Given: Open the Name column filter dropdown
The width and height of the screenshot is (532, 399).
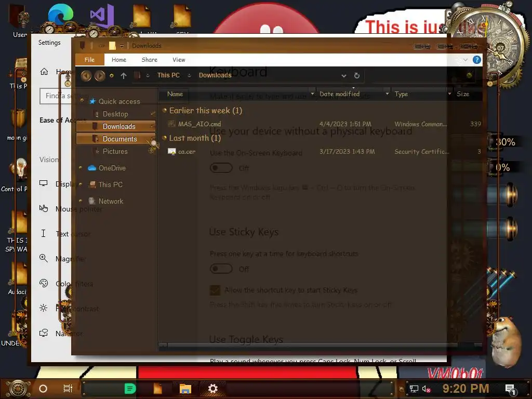Looking at the screenshot, I should click(x=312, y=94).
